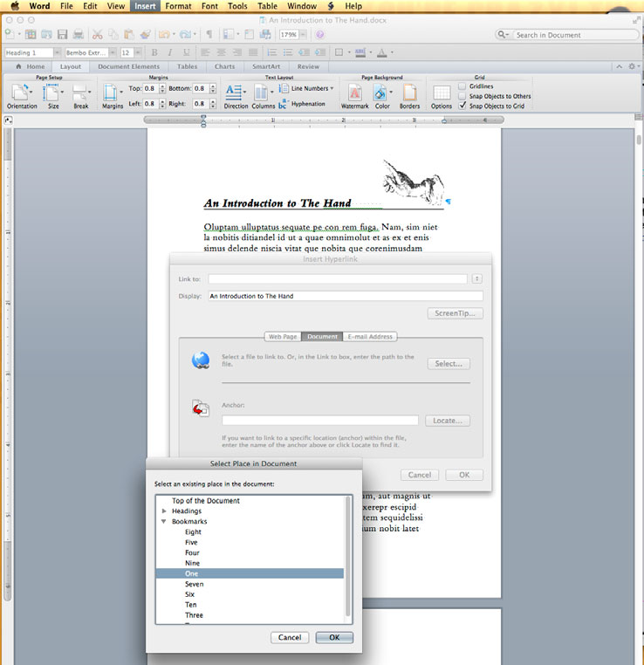Cancel the Select Place in Document dialog
Viewport: 644px width, 665px height.
coord(290,638)
